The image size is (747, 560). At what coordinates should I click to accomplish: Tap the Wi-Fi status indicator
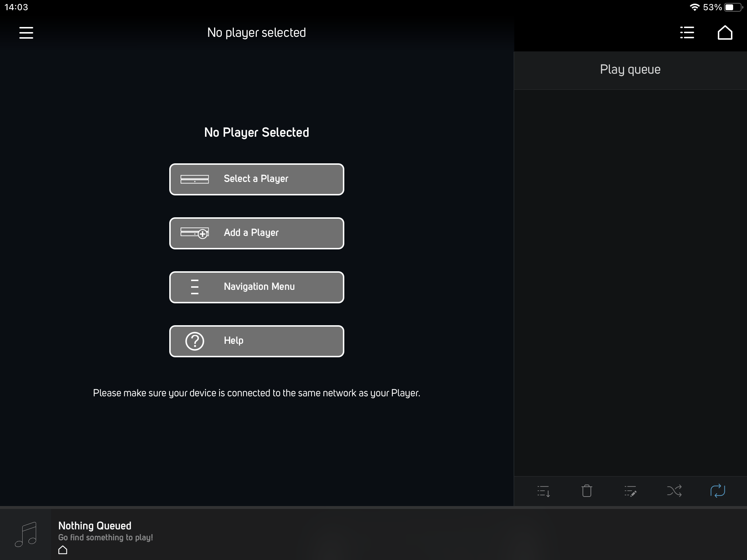coord(694,7)
